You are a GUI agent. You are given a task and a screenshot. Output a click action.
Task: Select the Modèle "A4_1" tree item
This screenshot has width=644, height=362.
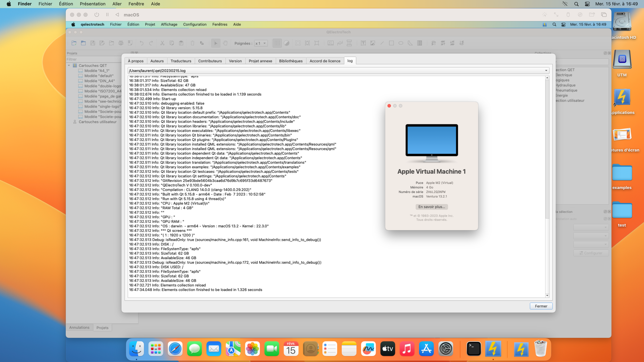pos(97,71)
